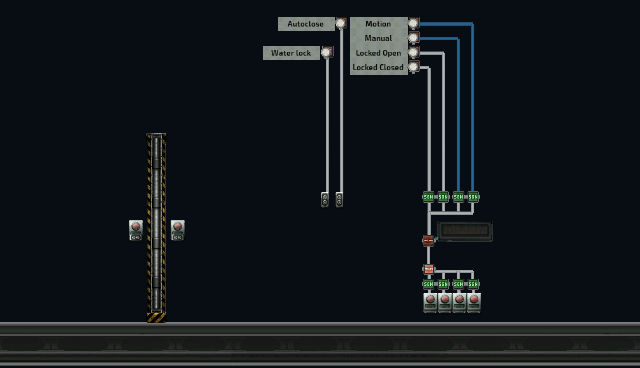
Task: Select the Water lock indicator lamp
Action: [x=327, y=52]
